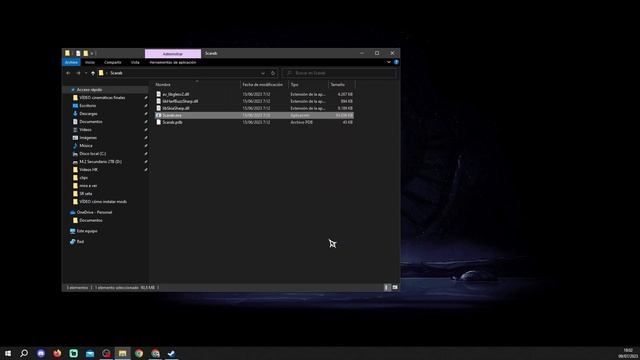Click quick access toolbar new folder icon
The height and width of the screenshot is (360, 640).
click(x=85, y=53)
